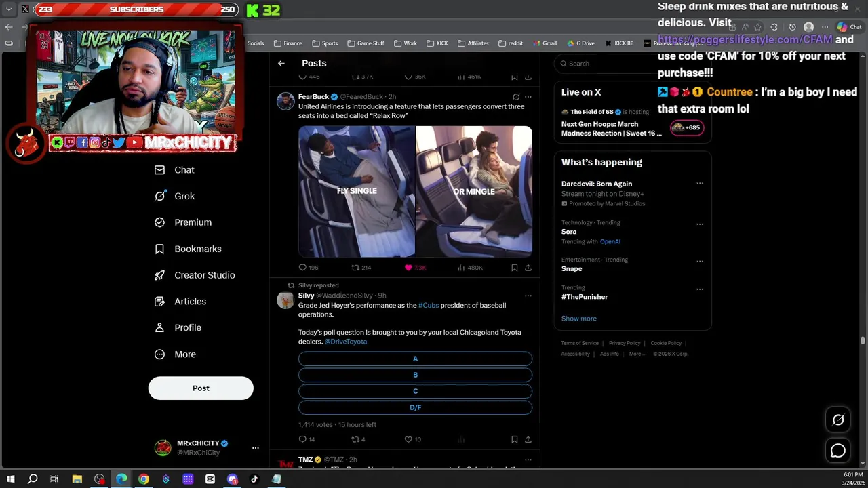The width and height of the screenshot is (868, 488).
Task: Open the #Cubs hashtag link
Action: [429, 306]
